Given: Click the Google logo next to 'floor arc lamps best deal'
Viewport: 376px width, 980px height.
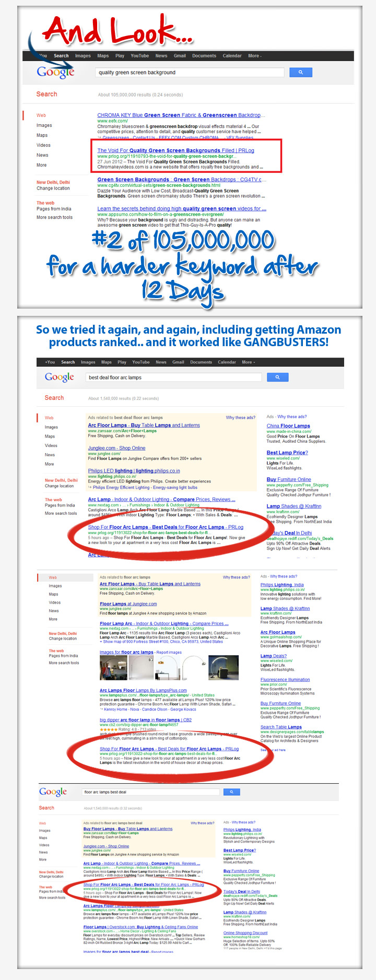Looking at the screenshot, I should [x=53, y=792].
